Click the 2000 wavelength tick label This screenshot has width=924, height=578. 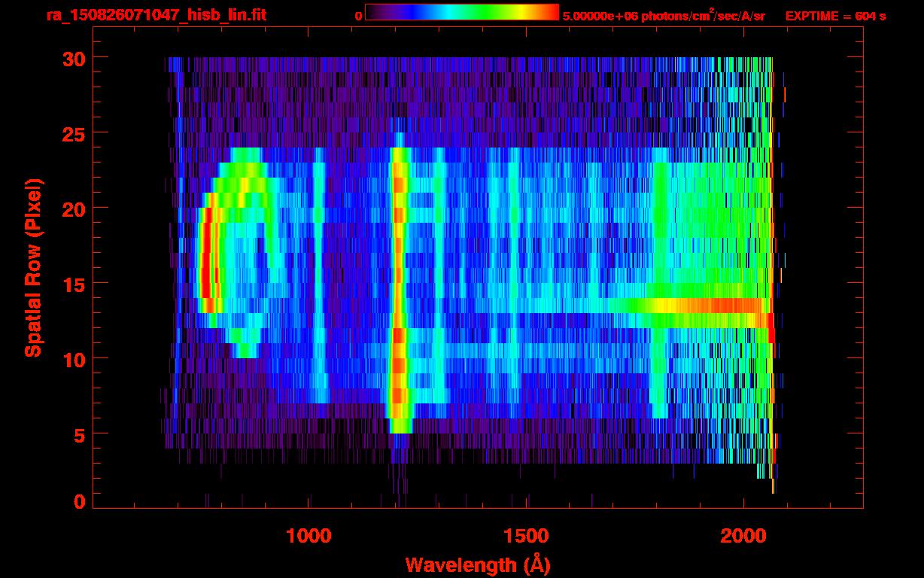pyautogui.click(x=743, y=536)
